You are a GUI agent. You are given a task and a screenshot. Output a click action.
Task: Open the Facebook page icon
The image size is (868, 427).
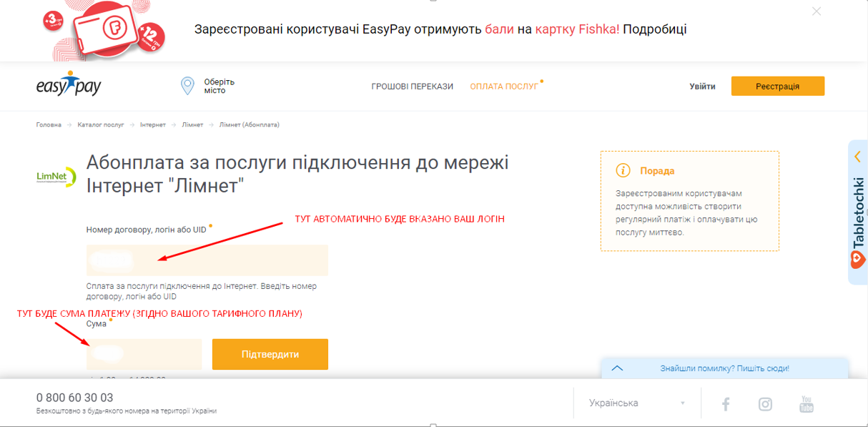coord(726,404)
